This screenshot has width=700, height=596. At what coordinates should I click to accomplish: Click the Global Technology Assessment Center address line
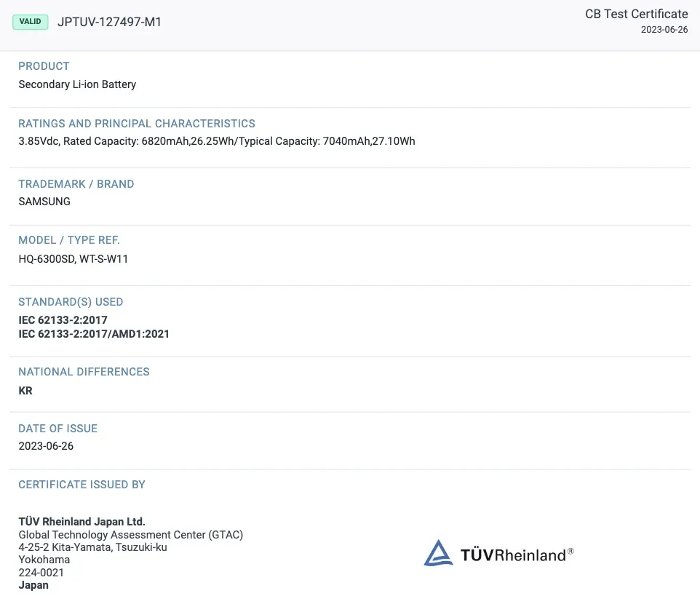click(x=130, y=535)
